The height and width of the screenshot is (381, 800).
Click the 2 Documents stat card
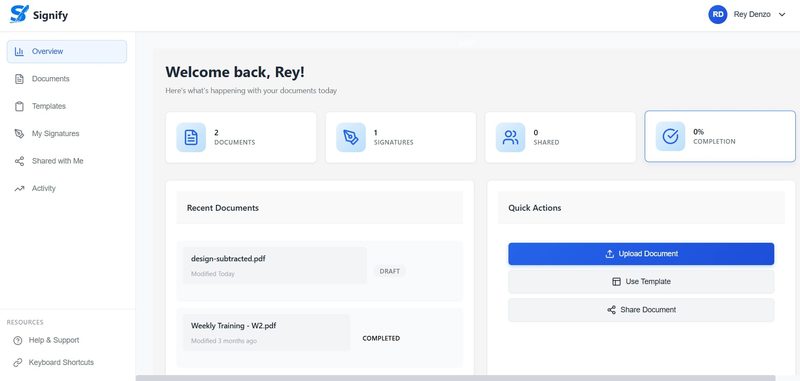click(241, 137)
